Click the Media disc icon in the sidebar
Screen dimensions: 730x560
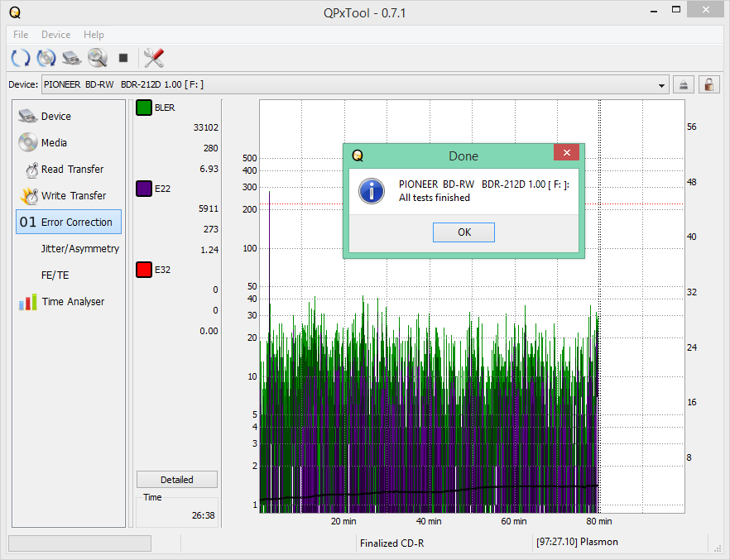(x=28, y=142)
